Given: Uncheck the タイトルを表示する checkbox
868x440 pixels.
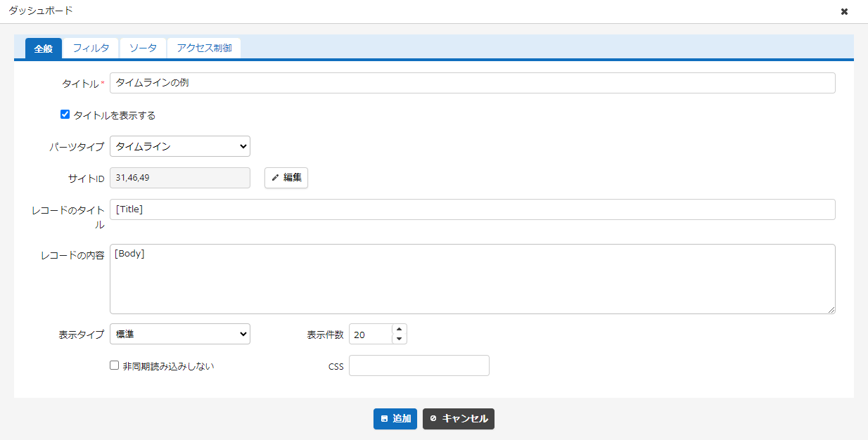Looking at the screenshot, I should (x=65, y=115).
